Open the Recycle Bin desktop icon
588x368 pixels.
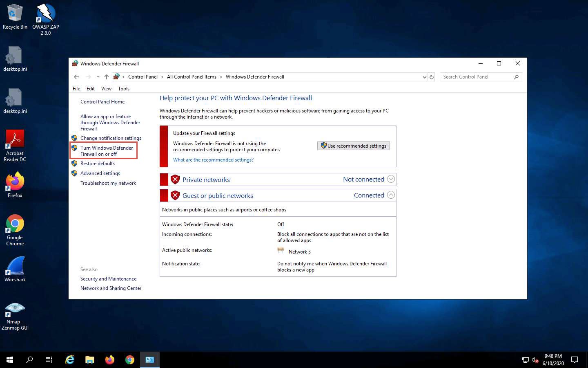click(15, 17)
